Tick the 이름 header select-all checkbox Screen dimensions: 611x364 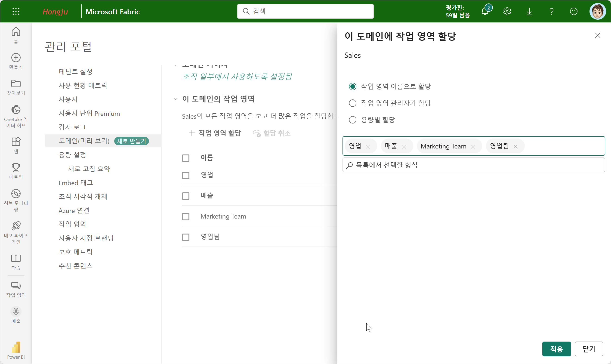[186, 158]
